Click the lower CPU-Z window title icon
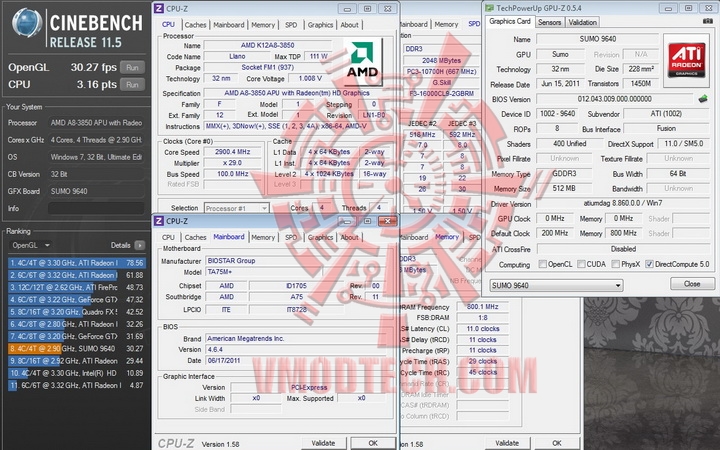This screenshot has height=450, width=720. [159, 221]
